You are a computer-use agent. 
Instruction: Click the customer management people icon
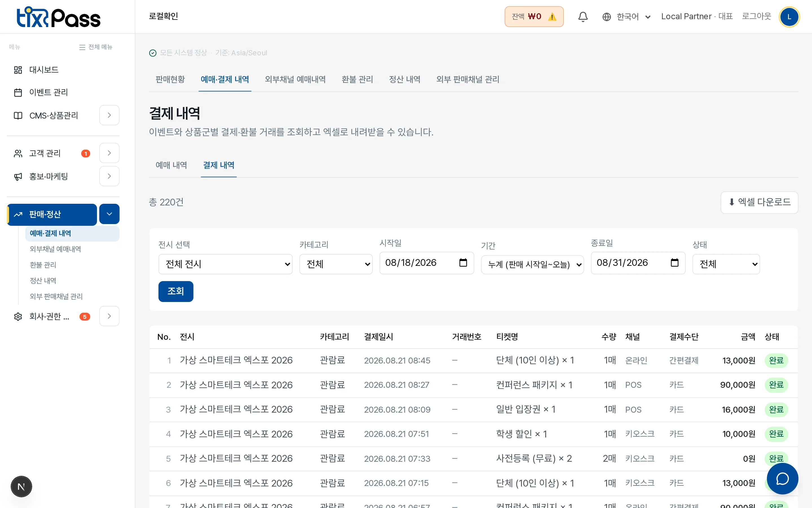pyautogui.click(x=18, y=154)
